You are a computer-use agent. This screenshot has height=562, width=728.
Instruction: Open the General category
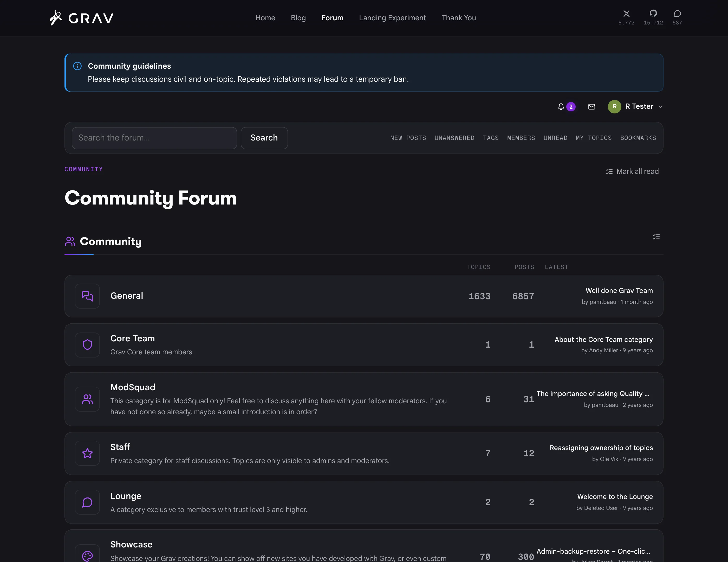[127, 296]
